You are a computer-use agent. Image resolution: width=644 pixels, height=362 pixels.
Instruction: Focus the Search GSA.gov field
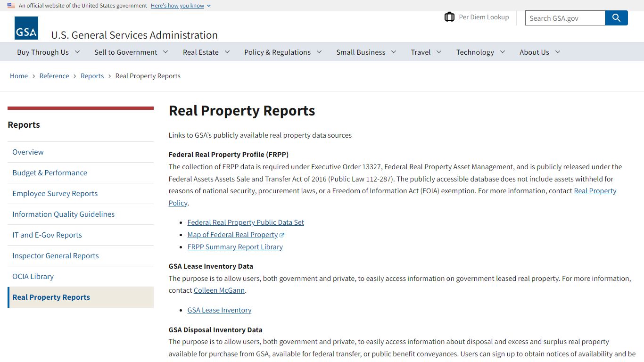pyautogui.click(x=565, y=18)
